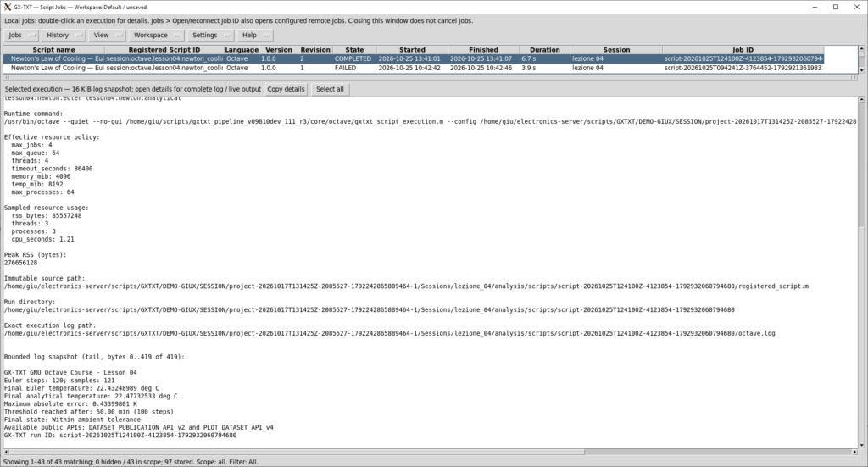Click the Final Euler temperature line
The width and height of the screenshot is (868, 467).
[81, 388]
